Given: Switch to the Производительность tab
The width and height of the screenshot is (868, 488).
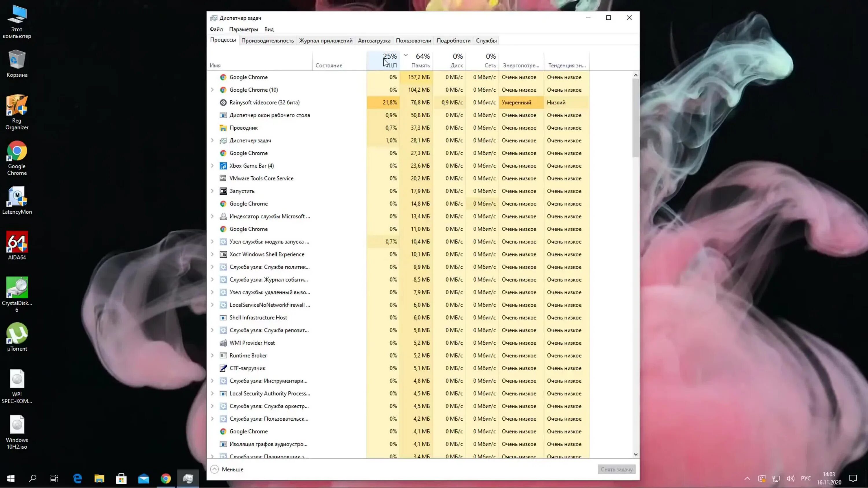Looking at the screenshot, I should coord(268,41).
